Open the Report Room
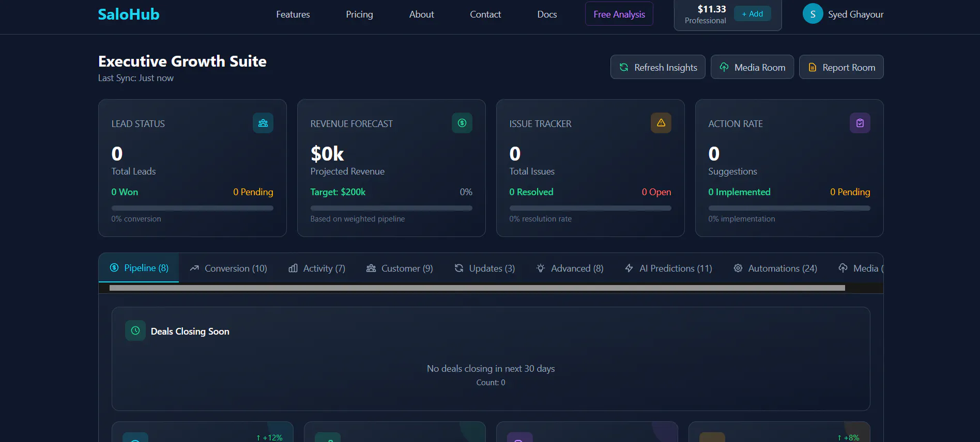Viewport: 980px width, 442px height. [x=841, y=67]
